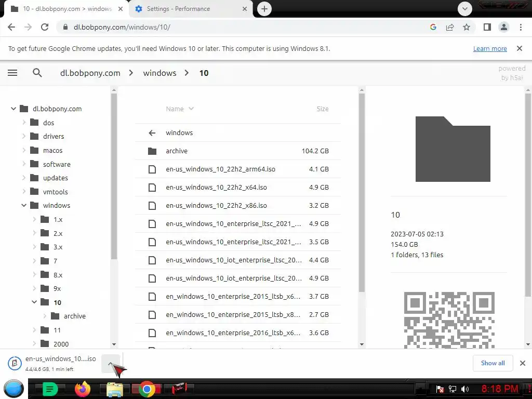Select the 9x folder in the tree
The width and height of the screenshot is (532, 399).
click(x=57, y=289)
